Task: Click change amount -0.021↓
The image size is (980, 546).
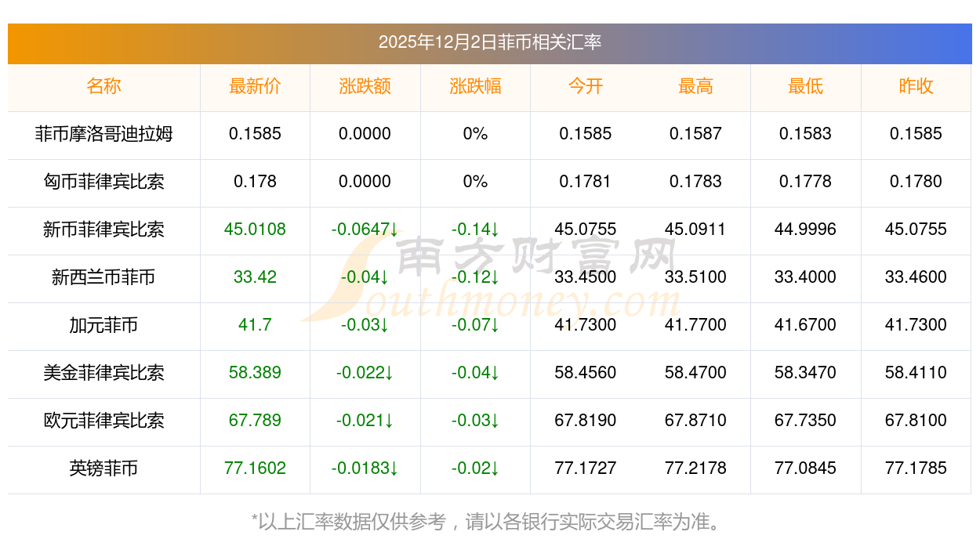Action: (365, 421)
